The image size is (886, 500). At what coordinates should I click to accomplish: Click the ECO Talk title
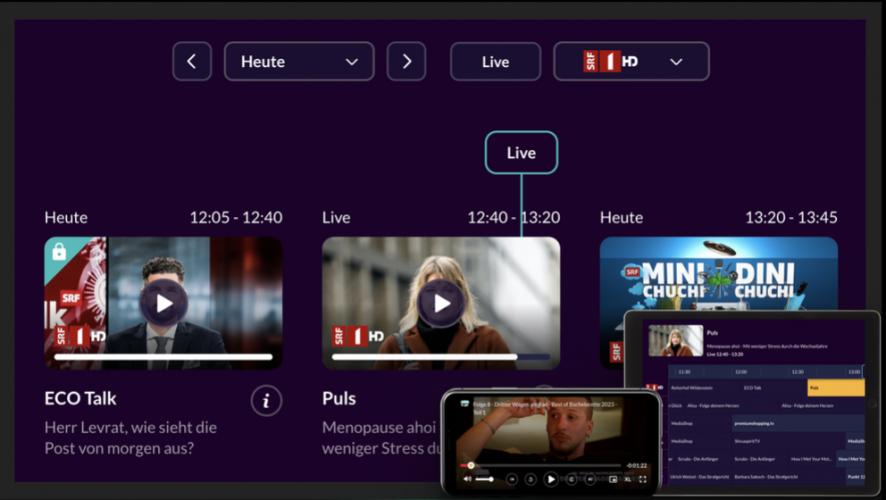(80, 398)
